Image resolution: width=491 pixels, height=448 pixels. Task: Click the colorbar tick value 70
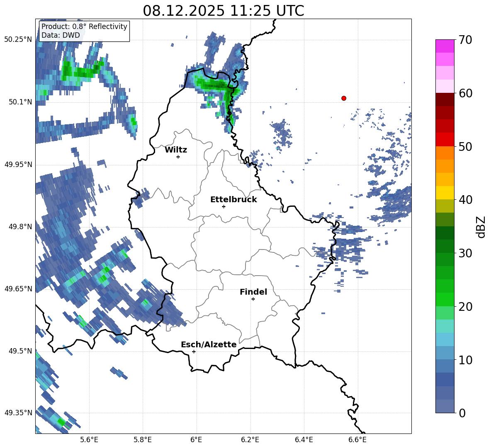[465, 40]
